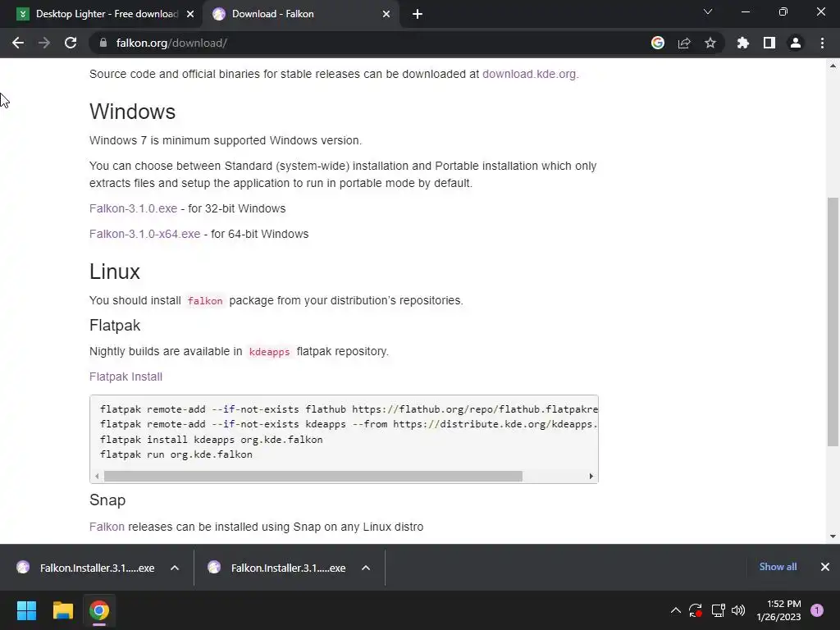Download Falkon-3.1.0.exe for 32-bit Windows
Viewport: 840px width, 630px height.
pyautogui.click(x=134, y=208)
